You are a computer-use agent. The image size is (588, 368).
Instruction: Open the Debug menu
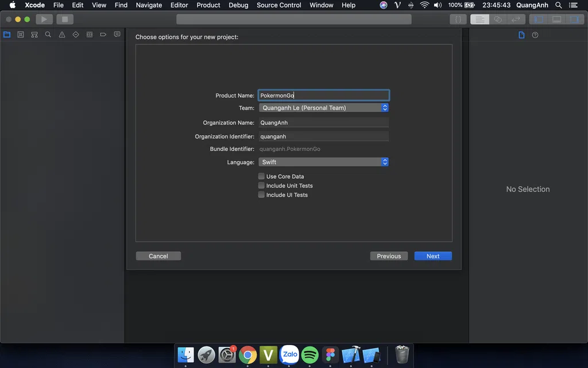(x=238, y=5)
